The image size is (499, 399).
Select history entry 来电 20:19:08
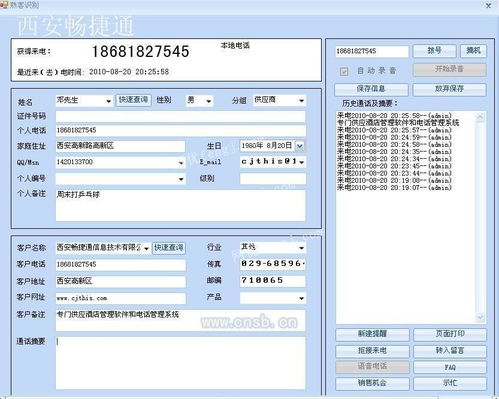[x=394, y=180]
